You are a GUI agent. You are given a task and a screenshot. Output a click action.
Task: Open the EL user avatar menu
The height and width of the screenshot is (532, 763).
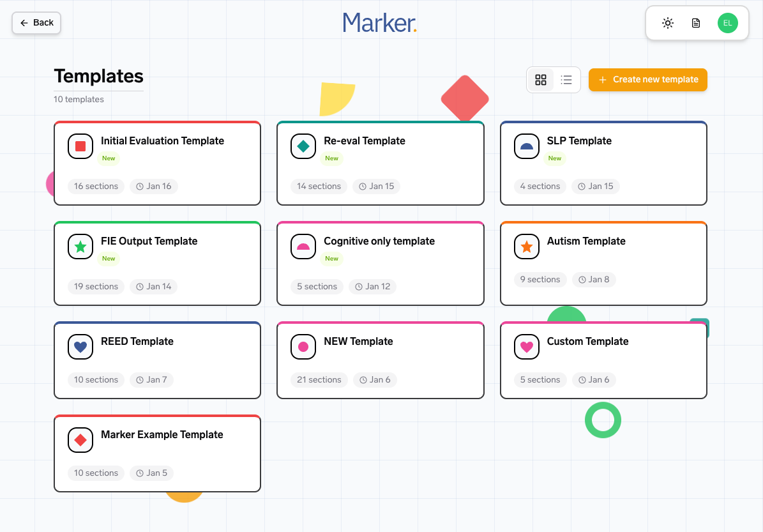pos(727,23)
